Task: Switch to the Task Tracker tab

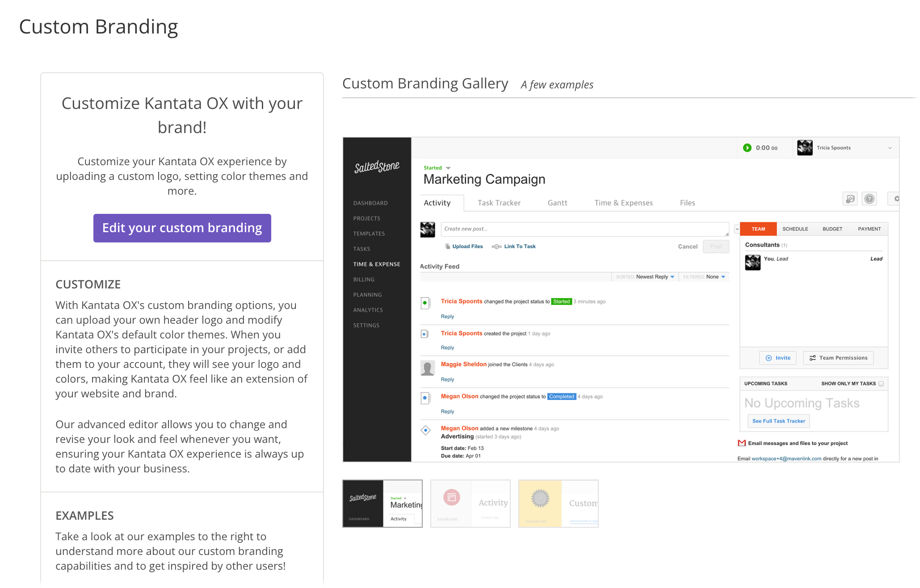Action: [x=499, y=203]
